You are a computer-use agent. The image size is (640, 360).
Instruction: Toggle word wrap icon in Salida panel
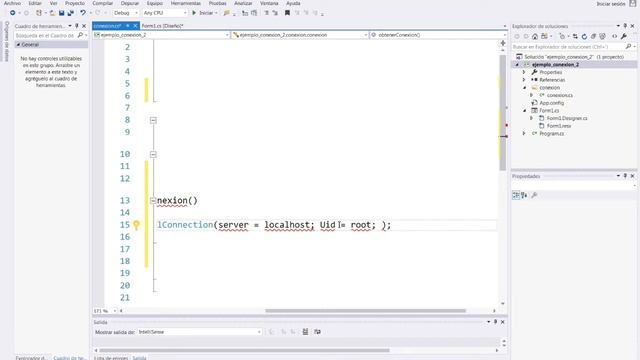[x=317, y=332]
